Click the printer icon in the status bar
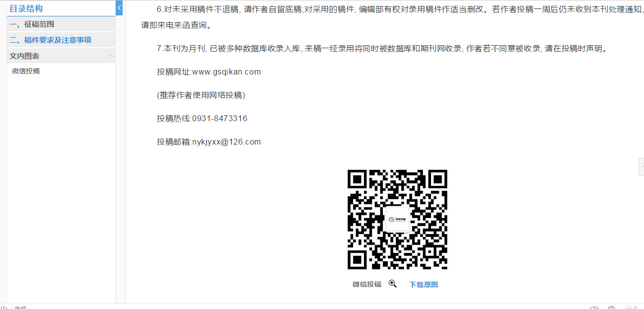The width and height of the screenshot is (644, 309). click(611, 308)
